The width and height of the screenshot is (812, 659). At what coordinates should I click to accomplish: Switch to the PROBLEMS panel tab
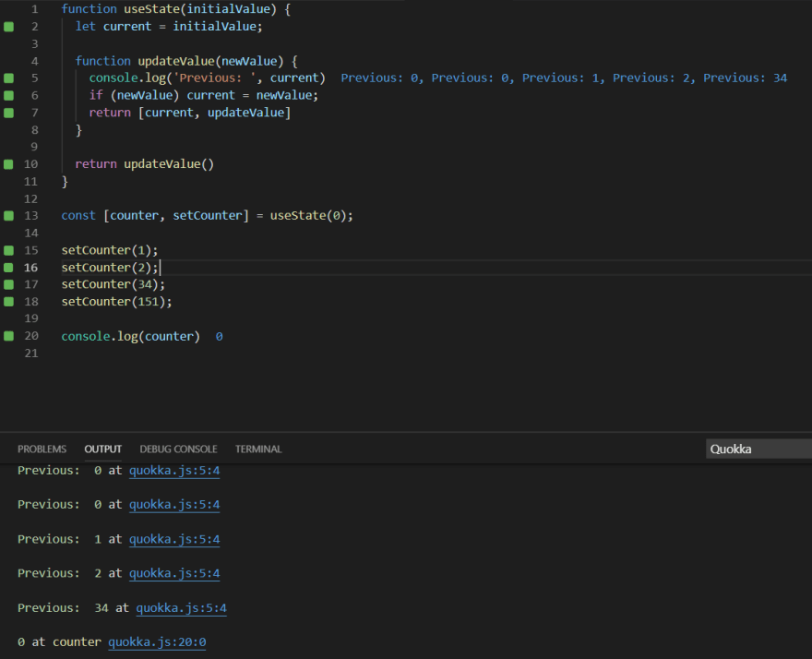[42, 449]
